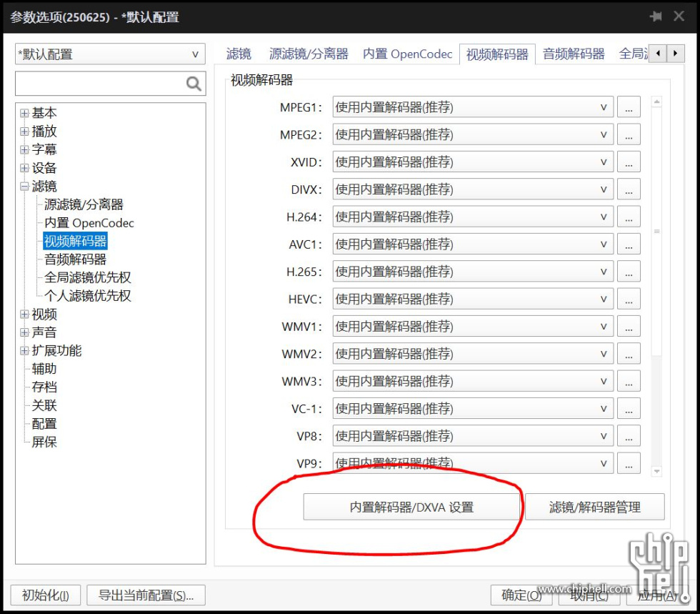
Task: Expand the 播放 tree node
Action: tap(24, 132)
